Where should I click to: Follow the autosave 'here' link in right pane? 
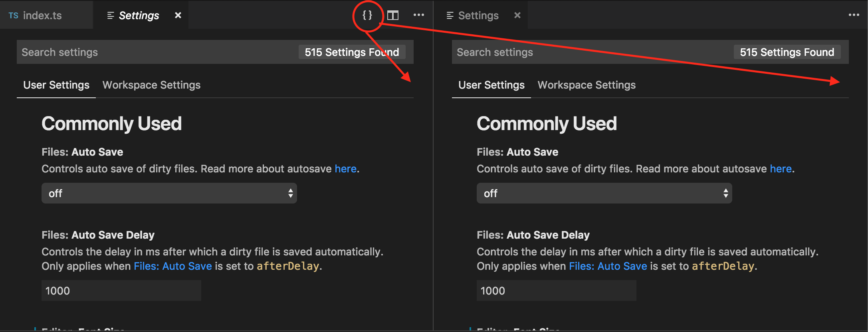pos(781,169)
